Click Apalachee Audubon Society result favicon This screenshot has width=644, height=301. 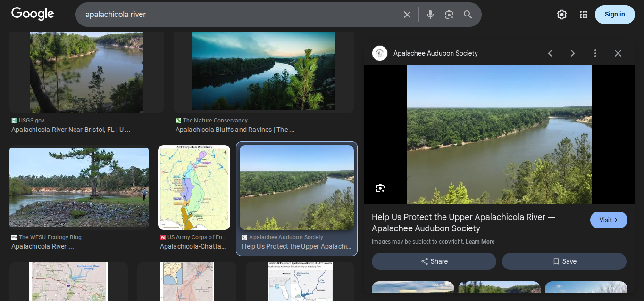point(244,237)
